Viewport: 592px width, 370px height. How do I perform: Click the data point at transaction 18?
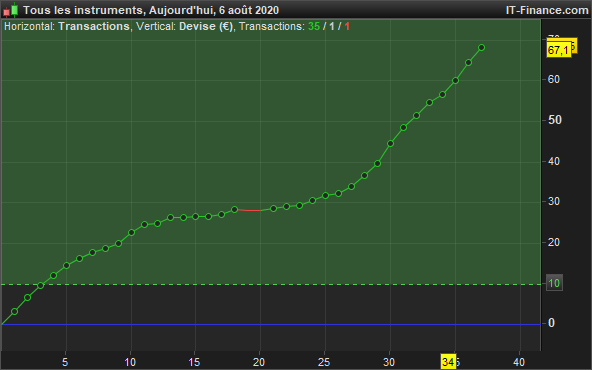click(234, 210)
